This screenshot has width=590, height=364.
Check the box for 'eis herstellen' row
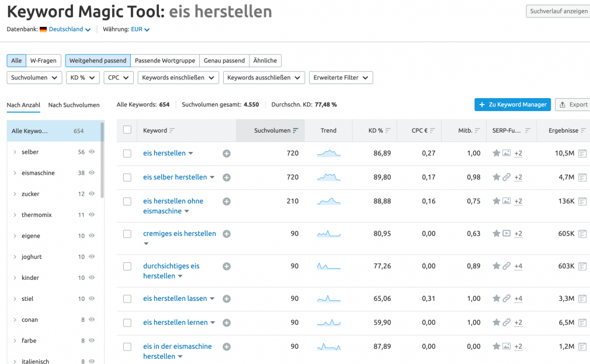tap(127, 154)
